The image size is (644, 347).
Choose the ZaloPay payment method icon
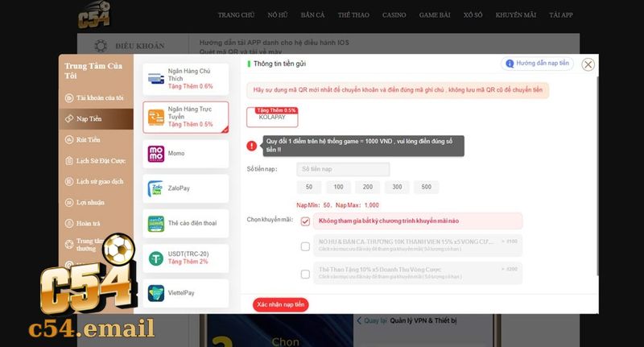156,190
